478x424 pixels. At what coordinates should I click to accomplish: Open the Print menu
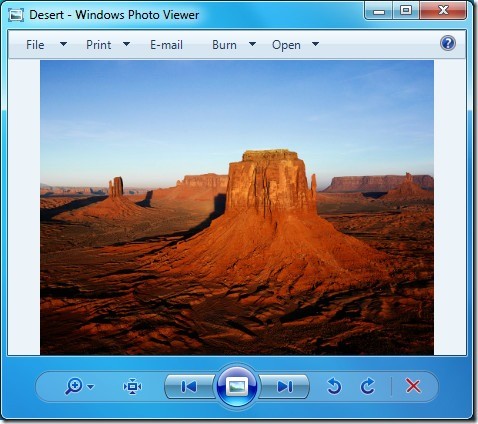point(99,45)
